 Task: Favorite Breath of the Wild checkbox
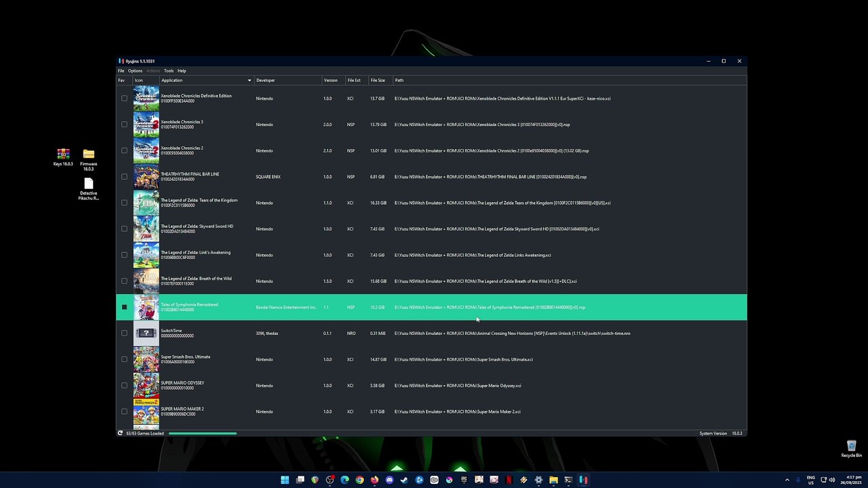pos(124,281)
